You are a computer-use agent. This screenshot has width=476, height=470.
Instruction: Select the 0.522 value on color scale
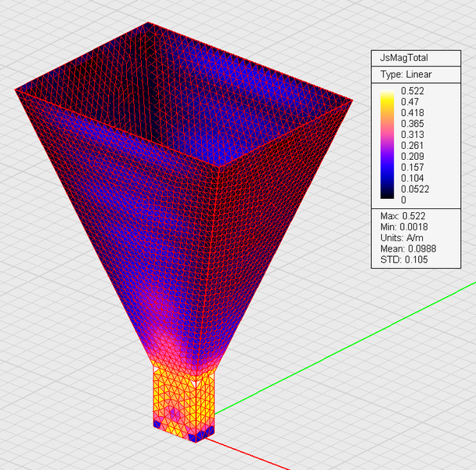(412, 91)
